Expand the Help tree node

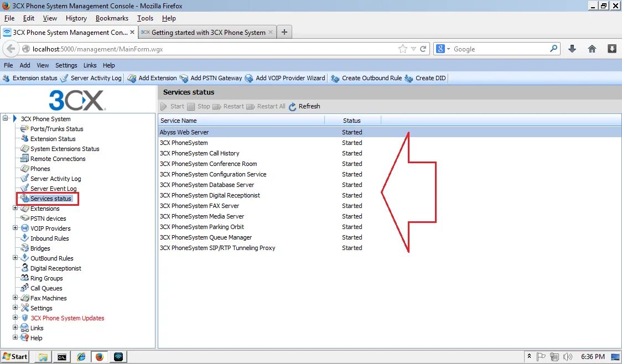15,337
